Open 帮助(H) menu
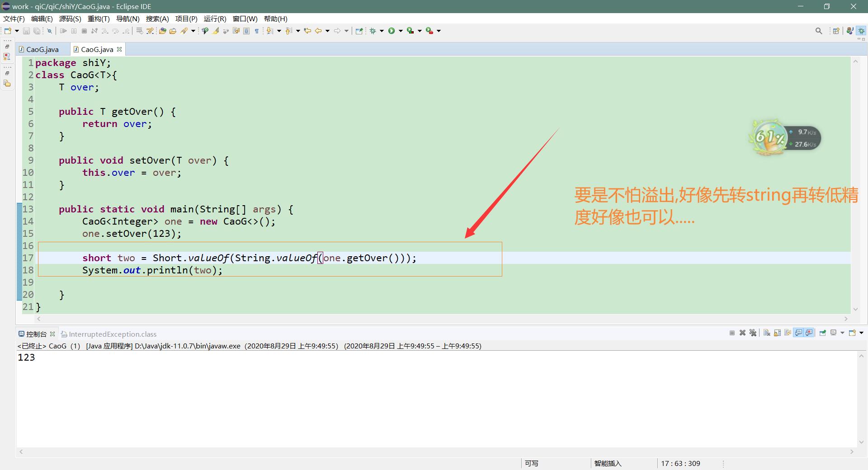868x470 pixels. point(276,19)
